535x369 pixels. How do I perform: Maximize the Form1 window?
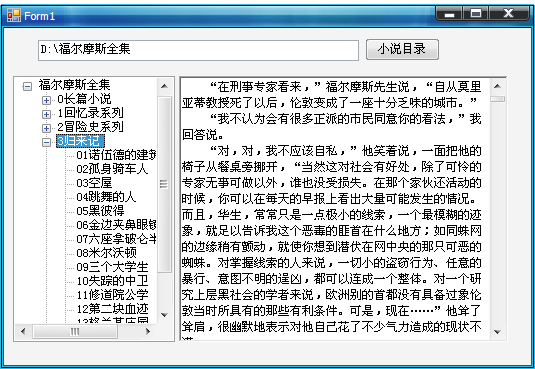(476, 14)
